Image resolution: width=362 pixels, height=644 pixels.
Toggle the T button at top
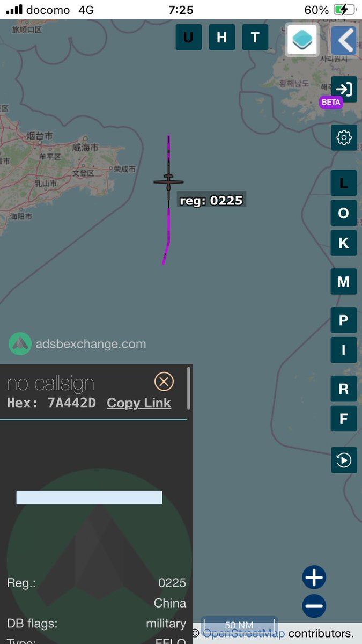pyautogui.click(x=255, y=38)
